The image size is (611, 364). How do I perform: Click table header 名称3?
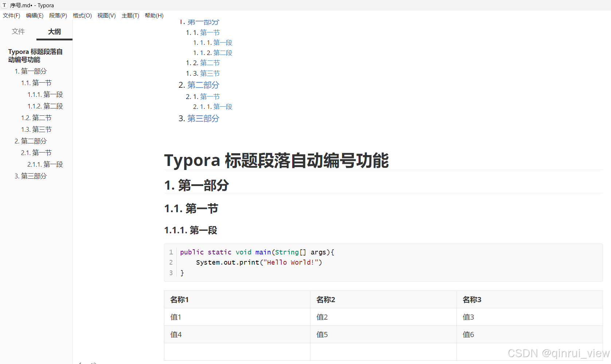[530, 300]
